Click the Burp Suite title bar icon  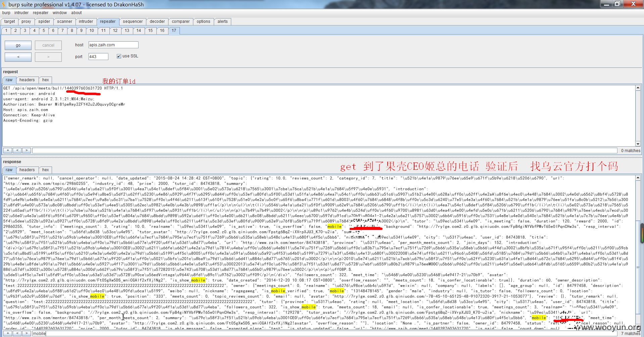pyautogui.click(x=4, y=4)
